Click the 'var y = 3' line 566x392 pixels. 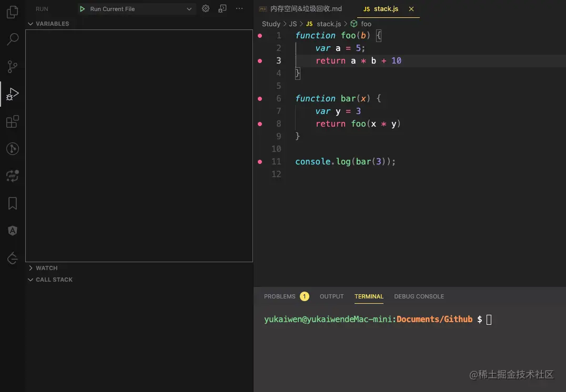[338, 111]
